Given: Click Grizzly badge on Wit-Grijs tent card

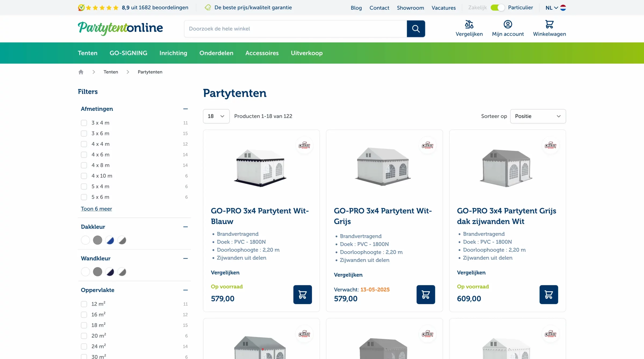Looking at the screenshot, I should pyautogui.click(x=427, y=145).
